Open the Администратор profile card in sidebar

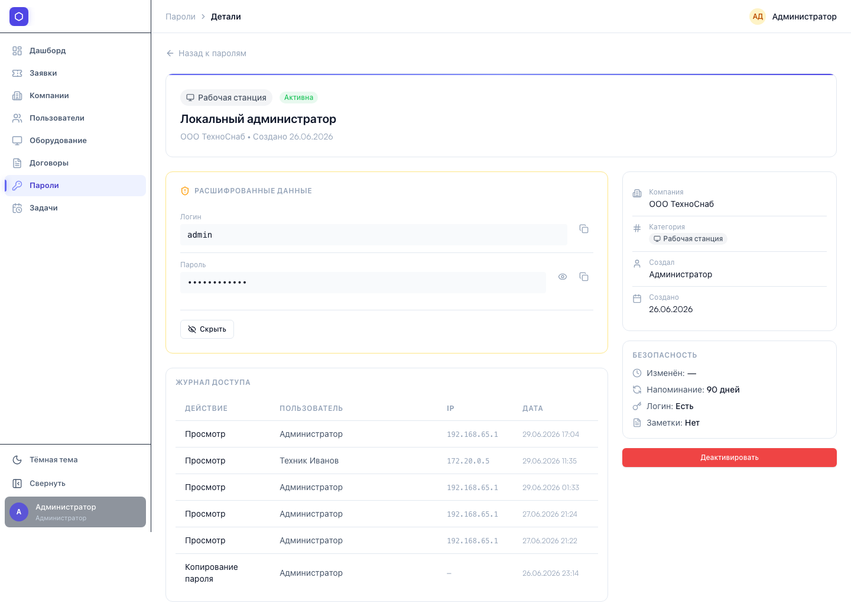(x=75, y=512)
